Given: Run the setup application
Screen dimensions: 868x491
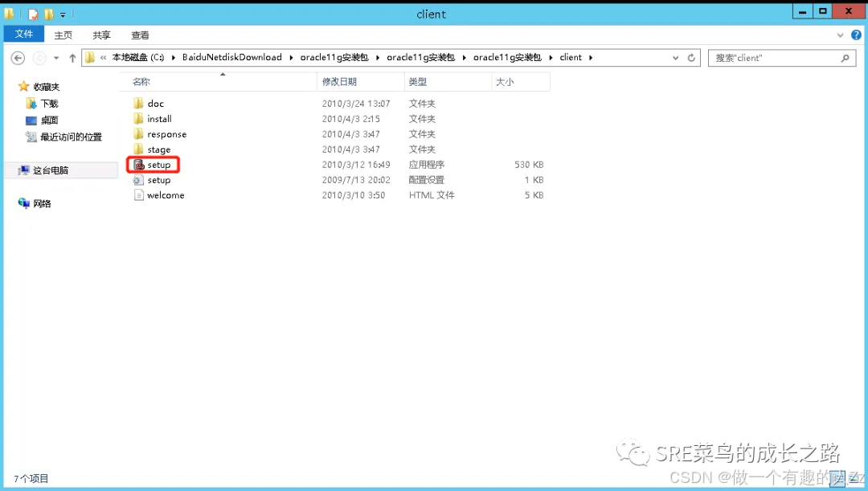Looking at the screenshot, I should [x=155, y=164].
